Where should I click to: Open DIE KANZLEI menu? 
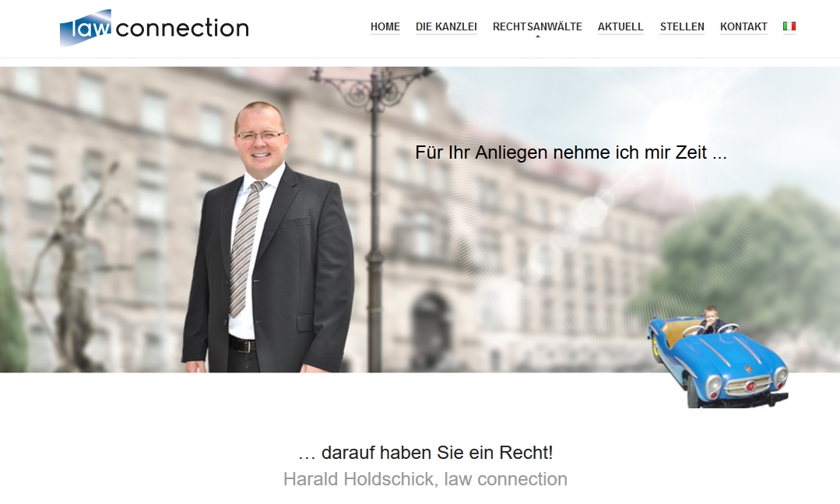(x=446, y=26)
